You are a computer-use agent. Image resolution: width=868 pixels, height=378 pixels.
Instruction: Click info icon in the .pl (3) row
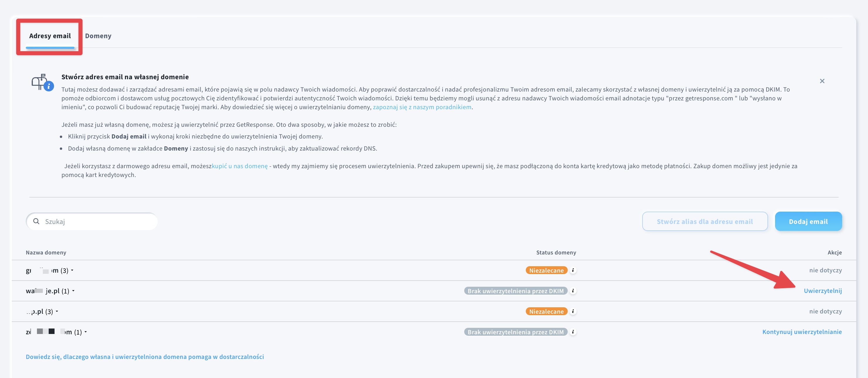point(573,311)
